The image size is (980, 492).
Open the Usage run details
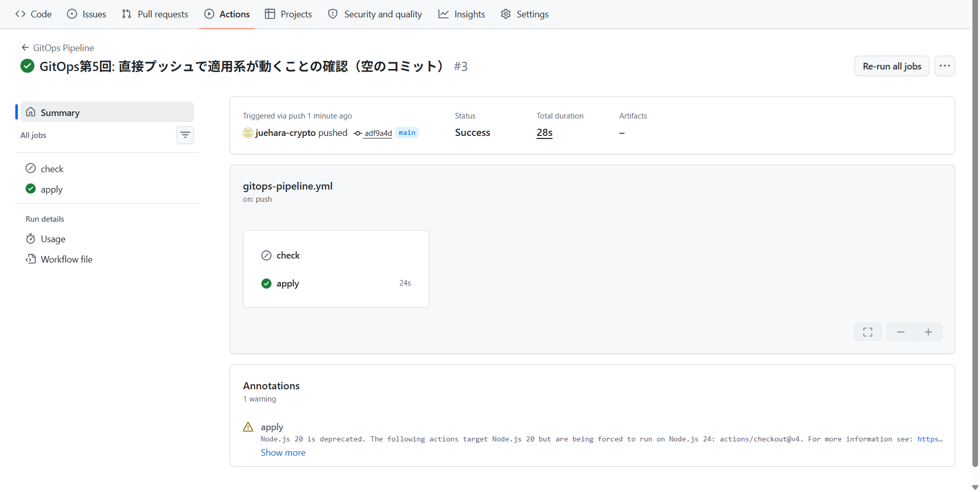point(107,239)
